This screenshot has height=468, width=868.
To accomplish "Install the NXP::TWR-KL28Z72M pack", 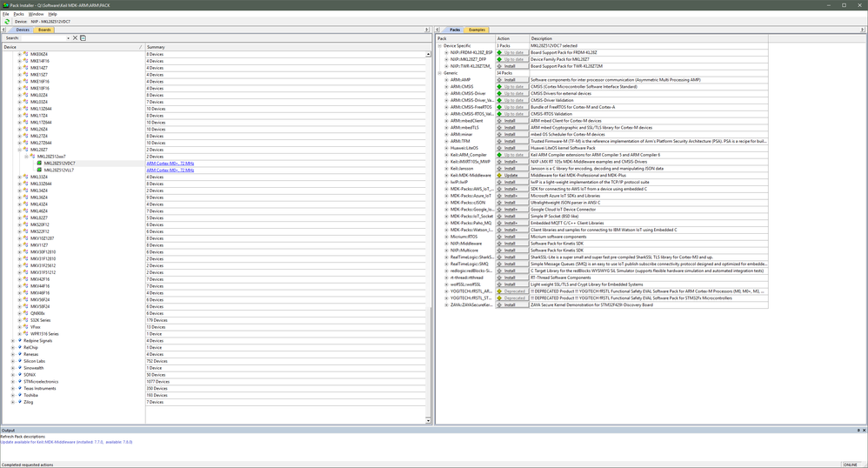I will pyautogui.click(x=512, y=66).
